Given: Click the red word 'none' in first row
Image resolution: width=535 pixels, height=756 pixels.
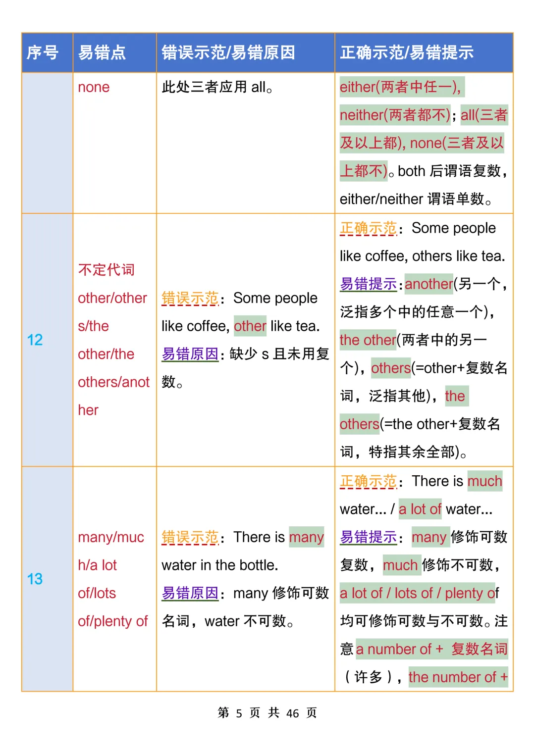Looking at the screenshot, I should coord(94,87).
